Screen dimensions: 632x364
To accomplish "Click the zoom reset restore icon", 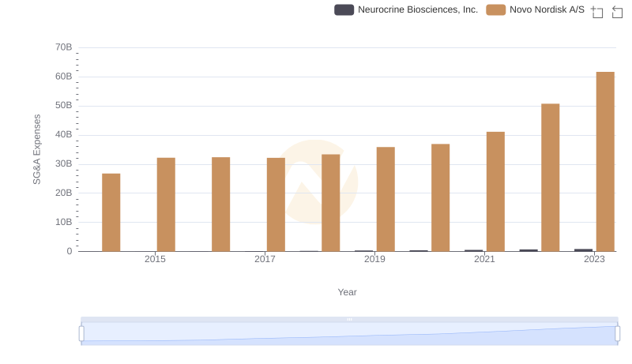I will coord(617,12).
